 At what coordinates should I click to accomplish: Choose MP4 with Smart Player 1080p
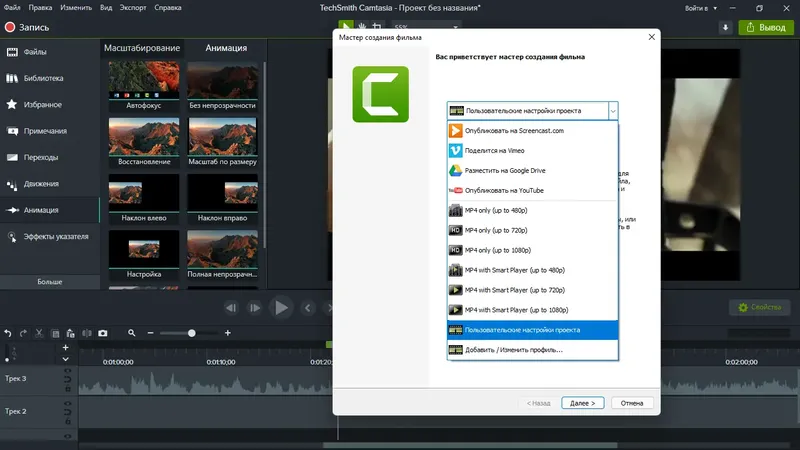coord(532,310)
